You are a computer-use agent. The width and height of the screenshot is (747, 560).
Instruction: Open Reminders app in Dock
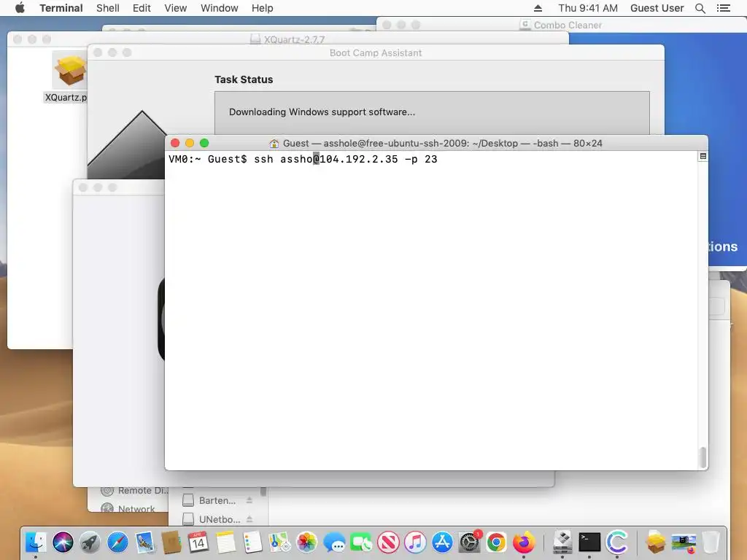click(252, 542)
